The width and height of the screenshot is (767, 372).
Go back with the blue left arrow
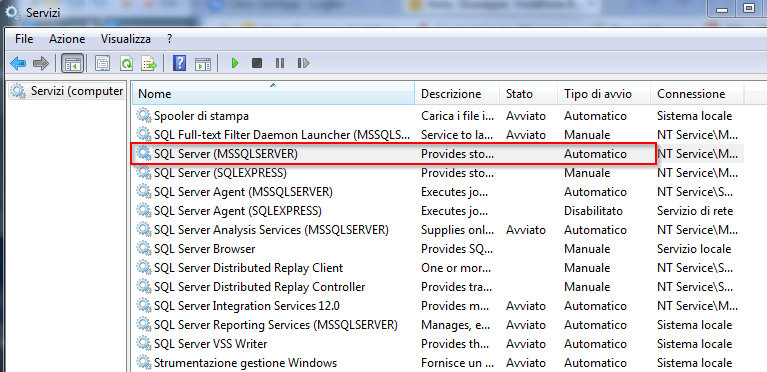pos(18,63)
